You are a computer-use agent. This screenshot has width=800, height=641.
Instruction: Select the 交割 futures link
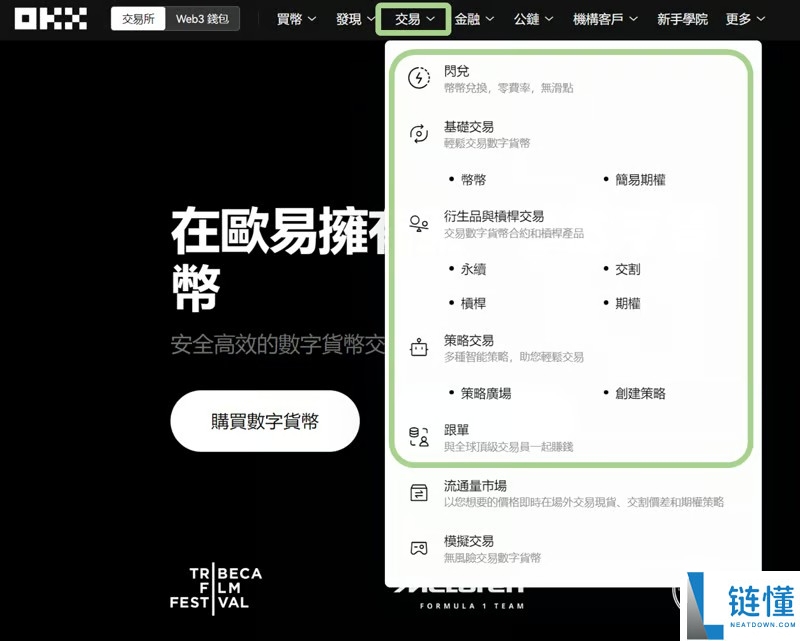(628, 269)
